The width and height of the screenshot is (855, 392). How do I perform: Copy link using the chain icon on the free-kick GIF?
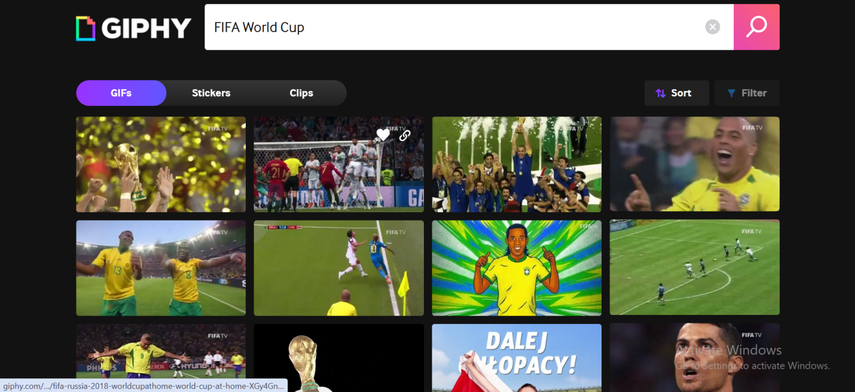point(405,135)
